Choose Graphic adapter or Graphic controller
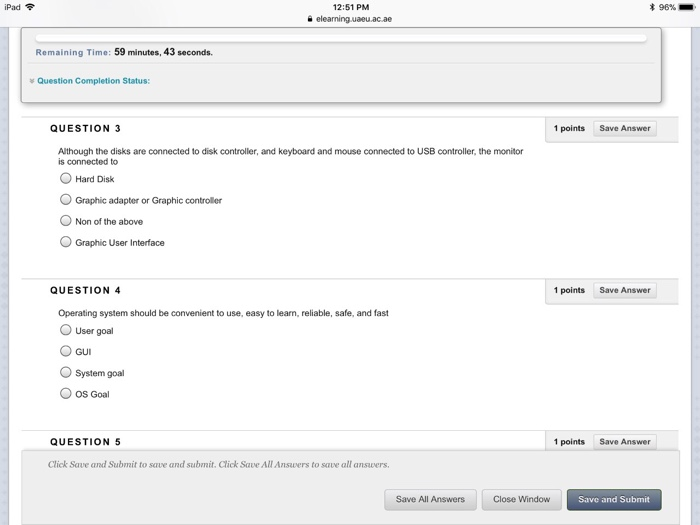This screenshot has width=700, height=525. coord(66,200)
